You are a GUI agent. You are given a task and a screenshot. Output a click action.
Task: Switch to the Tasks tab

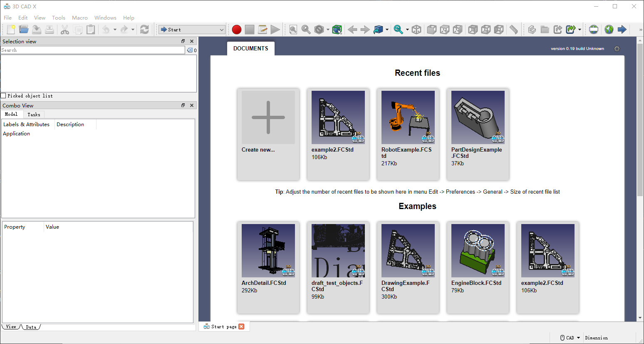(34, 115)
